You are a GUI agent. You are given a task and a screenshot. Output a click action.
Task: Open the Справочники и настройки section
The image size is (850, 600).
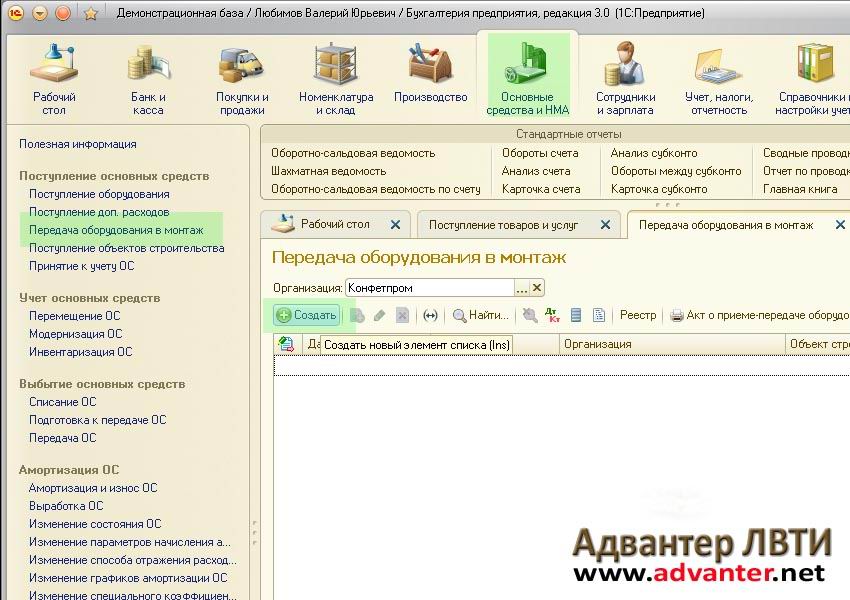[812, 79]
